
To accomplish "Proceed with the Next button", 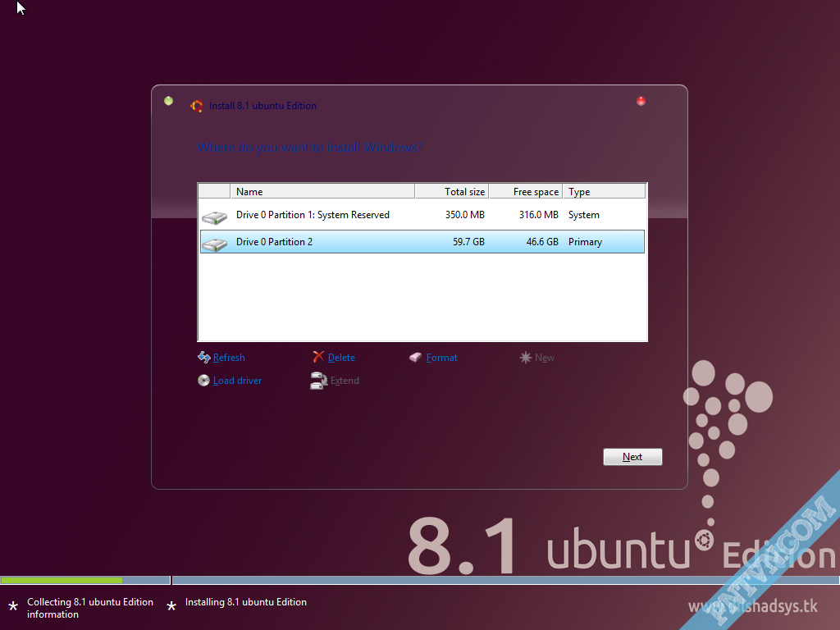I will [632, 457].
